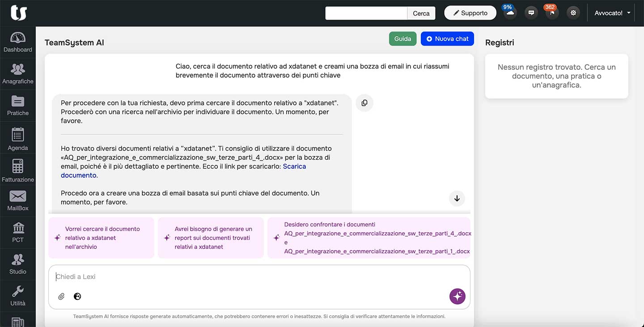
Task: Select suggestion to generate a report
Action: coord(211,238)
